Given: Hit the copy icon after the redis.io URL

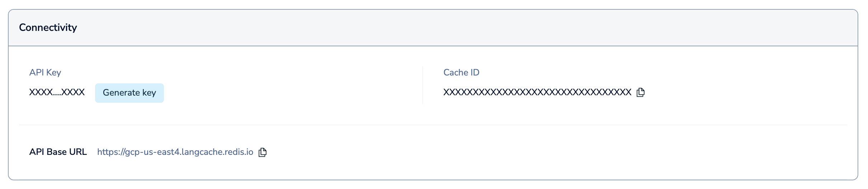Looking at the screenshot, I should 263,152.
